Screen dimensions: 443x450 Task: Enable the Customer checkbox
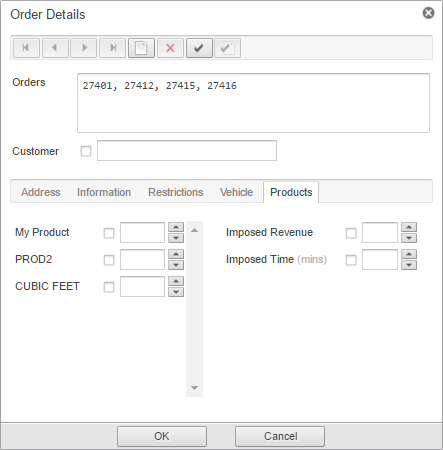(x=86, y=151)
